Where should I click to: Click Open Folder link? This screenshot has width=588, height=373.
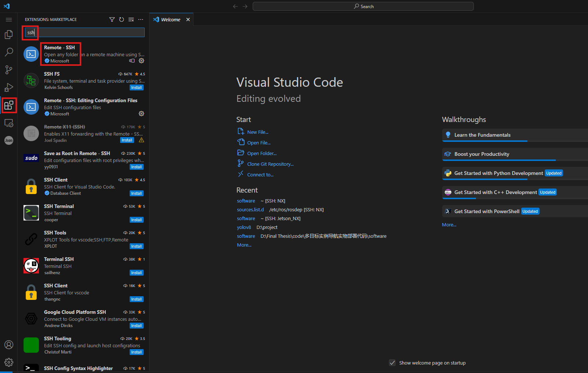click(x=262, y=153)
